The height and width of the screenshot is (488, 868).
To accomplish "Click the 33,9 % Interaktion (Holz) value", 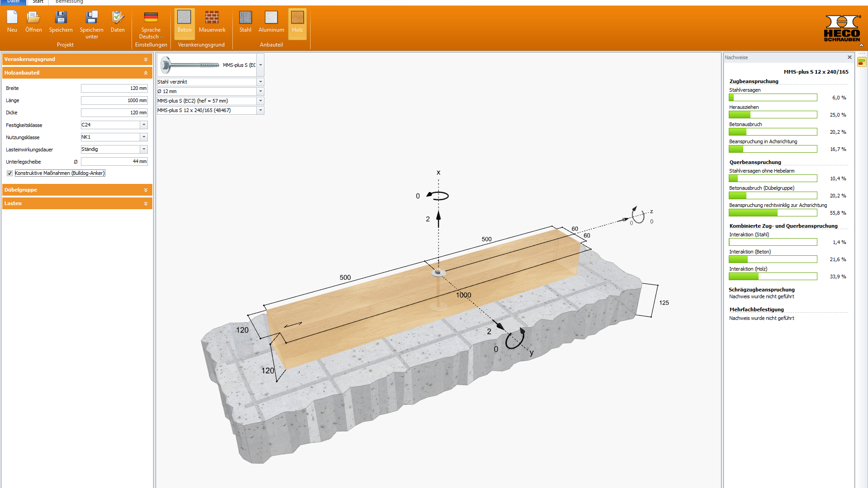I will [x=838, y=277].
